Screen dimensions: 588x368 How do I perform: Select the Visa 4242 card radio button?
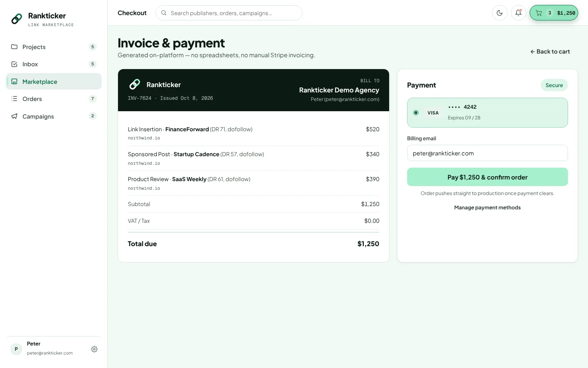(416, 113)
